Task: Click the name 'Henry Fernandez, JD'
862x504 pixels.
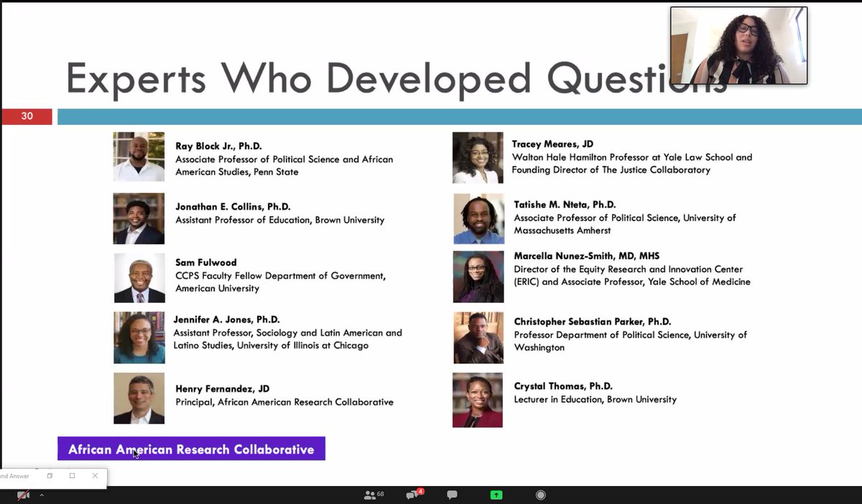Action: tap(222, 389)
